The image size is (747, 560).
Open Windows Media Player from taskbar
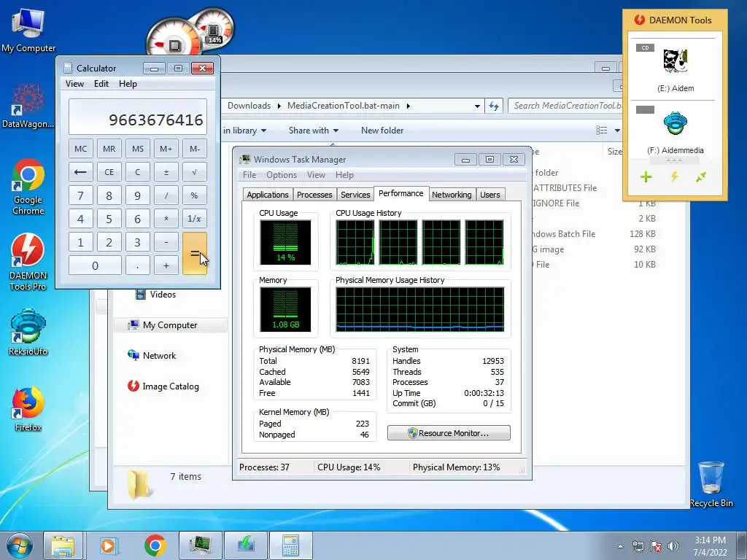click(108, 545)
